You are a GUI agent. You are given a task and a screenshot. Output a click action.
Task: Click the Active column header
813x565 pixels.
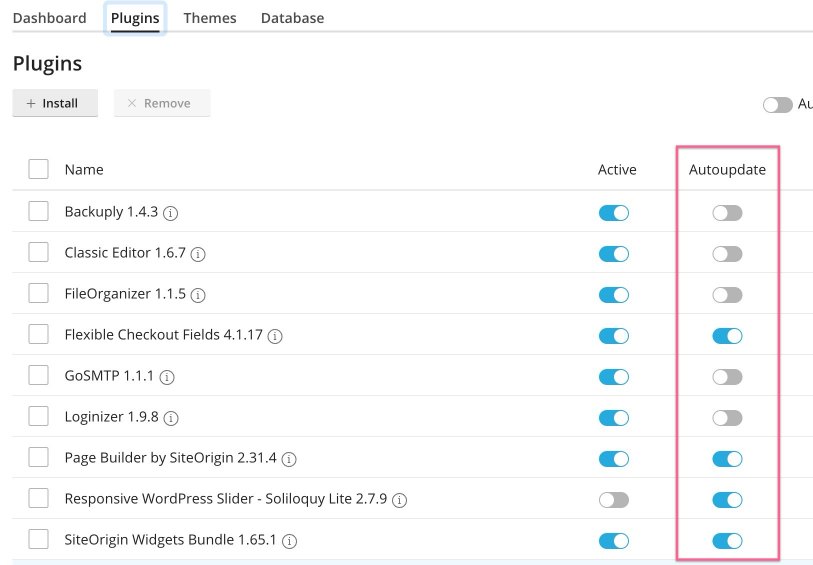point(617,170)
